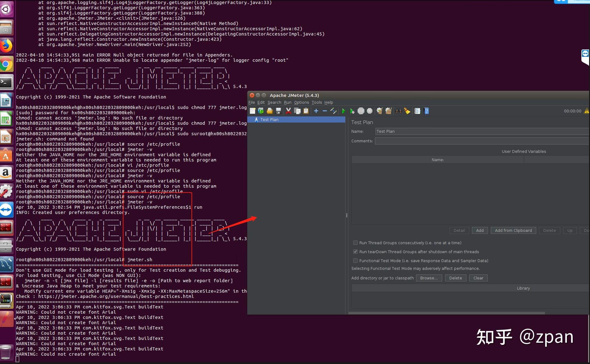Enable Functional Test Mode checkbox
Viewport: 590px width, 364px height.
coord(355,261)
